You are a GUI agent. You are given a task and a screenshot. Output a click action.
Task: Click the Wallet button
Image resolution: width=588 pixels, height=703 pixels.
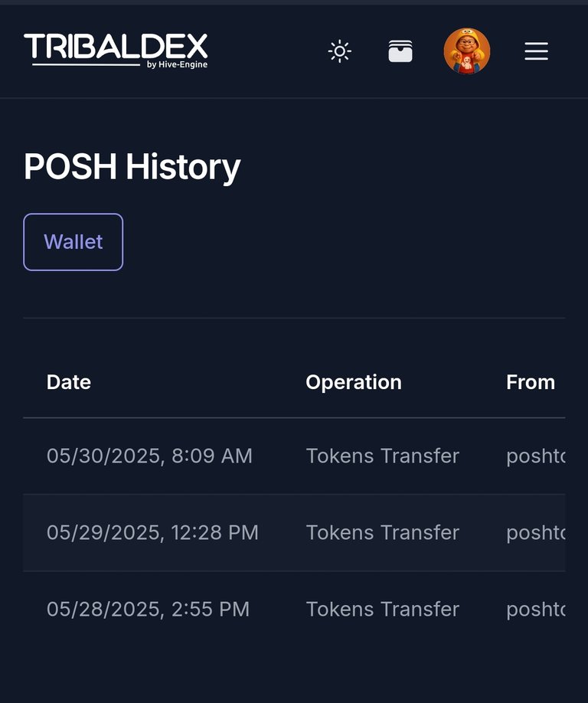73,242
